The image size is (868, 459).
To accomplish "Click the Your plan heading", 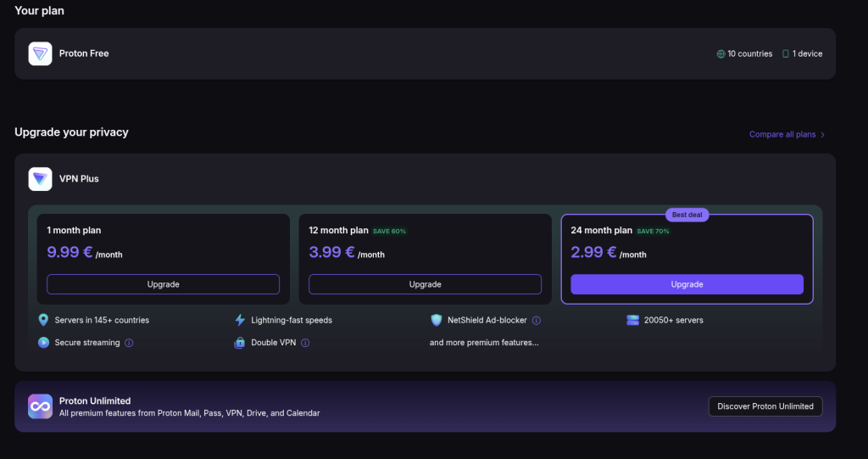I will point(39,10).
